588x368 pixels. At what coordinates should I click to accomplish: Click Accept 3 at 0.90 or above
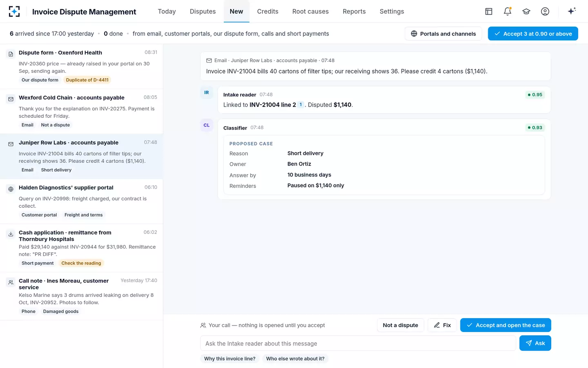pos(533,34)
